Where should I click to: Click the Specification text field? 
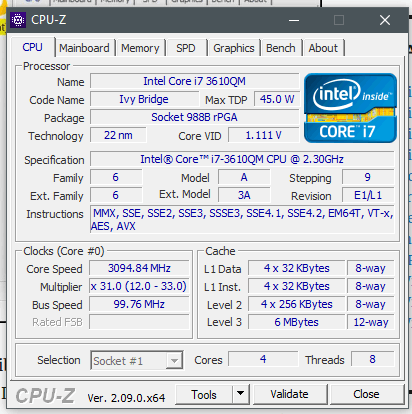242,159
